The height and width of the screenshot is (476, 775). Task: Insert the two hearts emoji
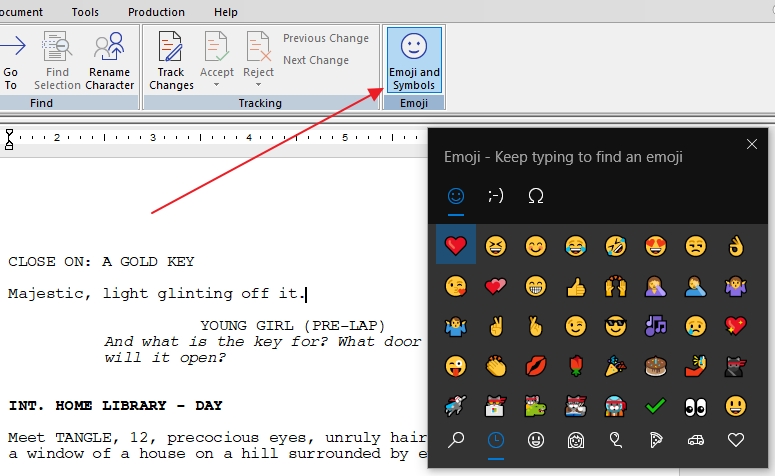coord(496,286)
